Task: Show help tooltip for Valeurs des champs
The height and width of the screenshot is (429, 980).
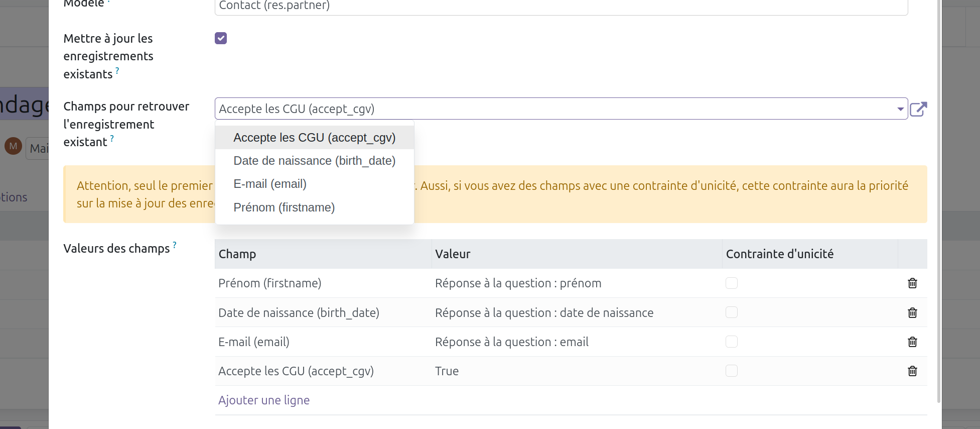Action: (x=175, y=245)
